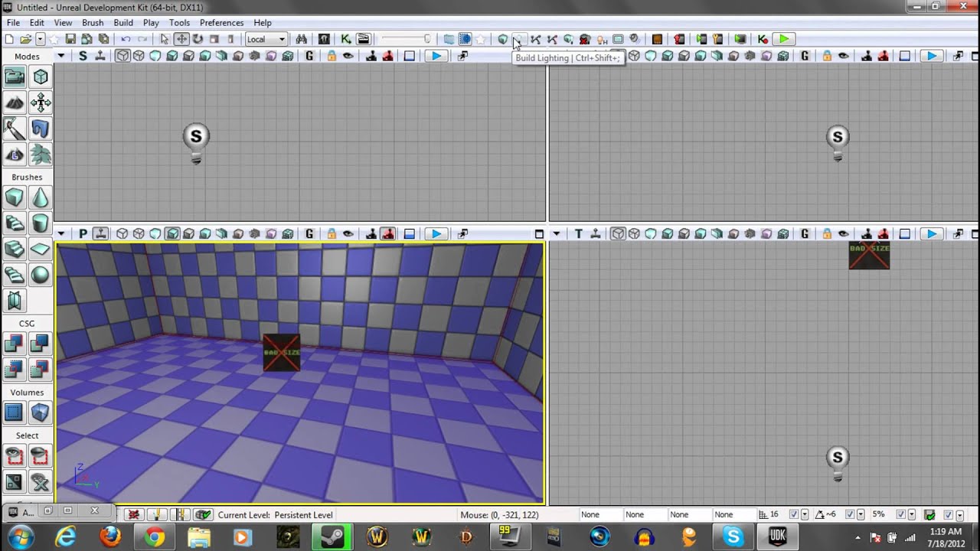Image resolution: width=980 pixels, height=551 pixels.
Task: Click the linear staircase brush icon
Action: click(x=15, y=249)
